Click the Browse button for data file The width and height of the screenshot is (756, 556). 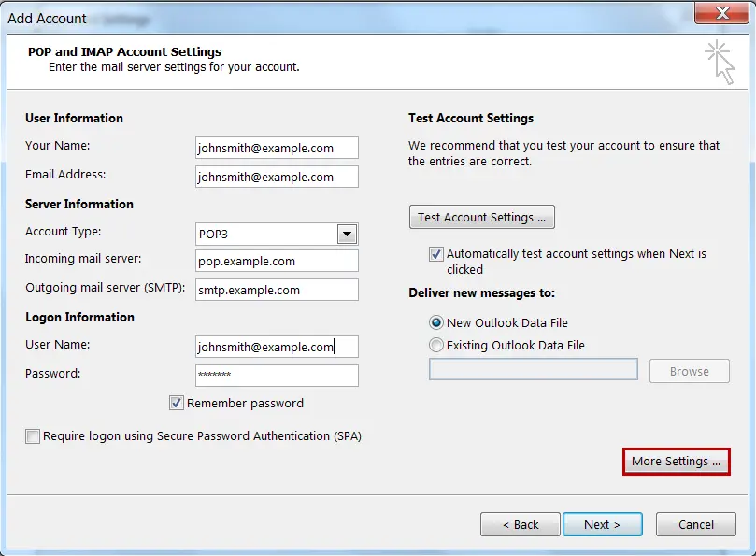(690, 371)
